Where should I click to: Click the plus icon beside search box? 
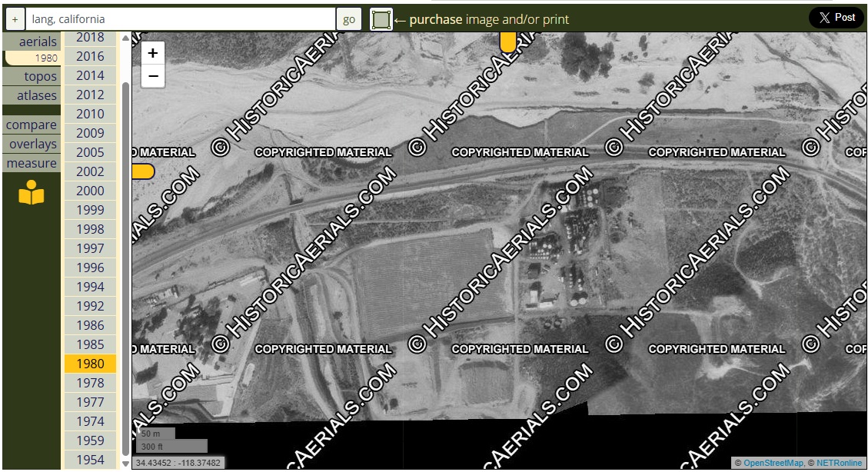point(14,19)
